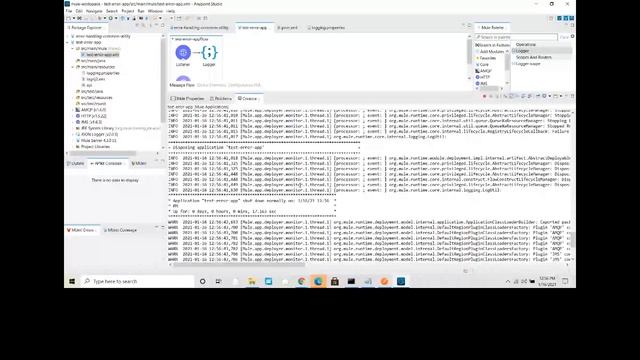Select Favorites category in palette
This screenshot has width=640, height=360.
(486, 58)
